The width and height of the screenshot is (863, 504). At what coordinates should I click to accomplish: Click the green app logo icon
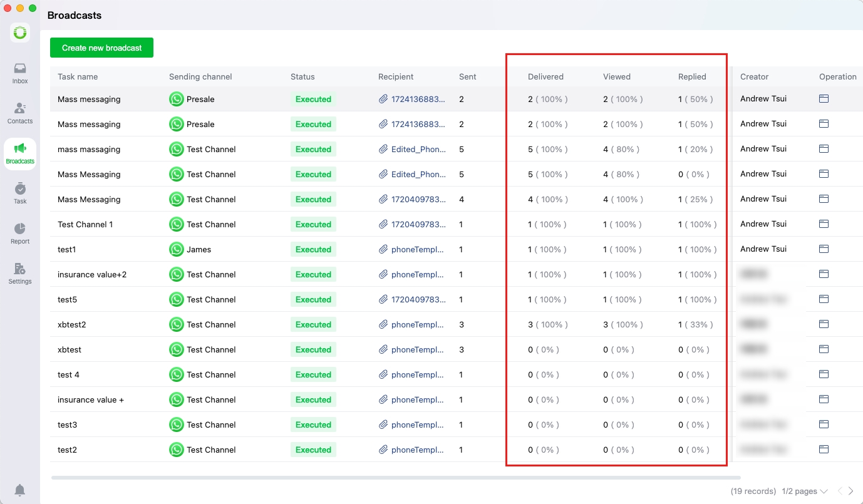(x=20, y=33)
